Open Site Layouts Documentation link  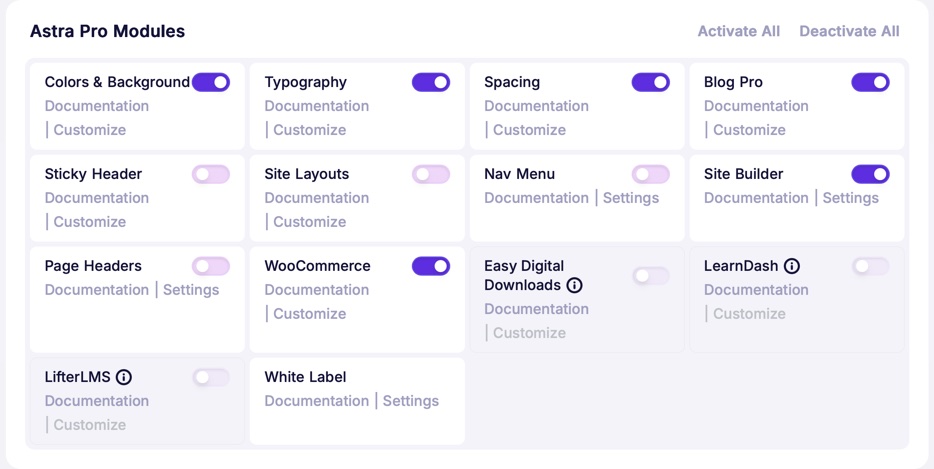coord(316,198)
